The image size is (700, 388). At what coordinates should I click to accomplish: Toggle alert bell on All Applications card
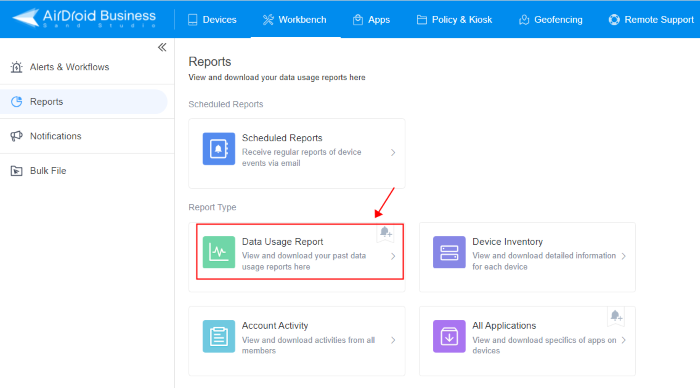tap(616, 316)
